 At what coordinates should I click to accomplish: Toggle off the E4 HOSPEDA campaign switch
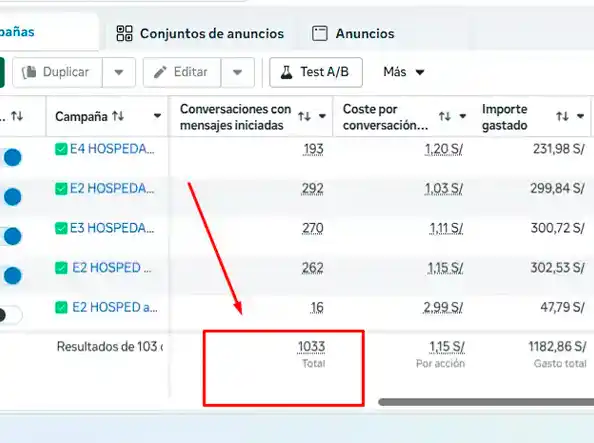[11, 157]
